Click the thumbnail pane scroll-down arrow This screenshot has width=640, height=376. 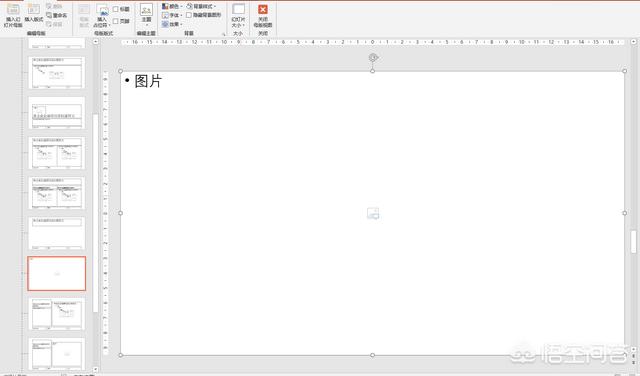point(96,369)
